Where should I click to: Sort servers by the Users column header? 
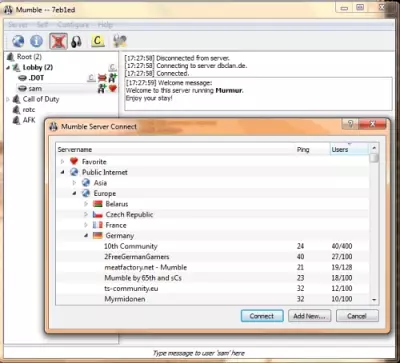(349, 150)
